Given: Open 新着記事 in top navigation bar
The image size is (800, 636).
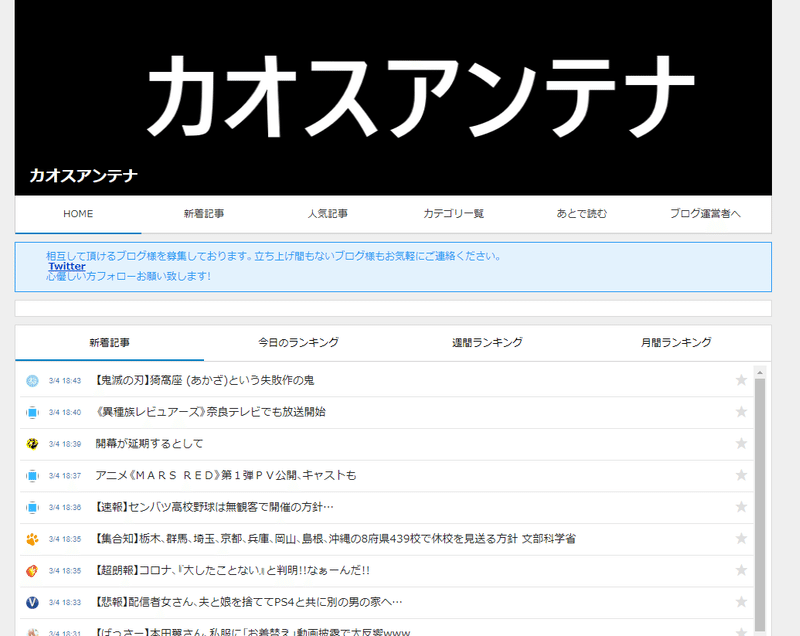Looking at the screenshot, I should click(204, 214).
